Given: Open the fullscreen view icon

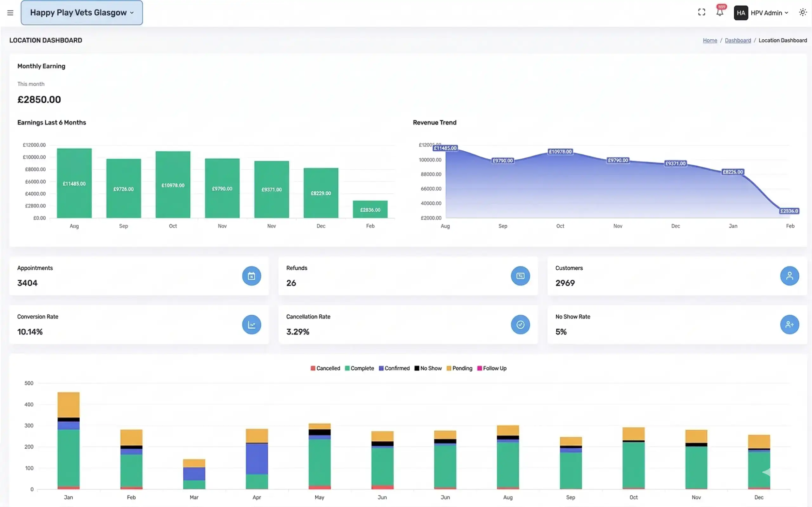Looking at the screenshot, I should 701,12.
